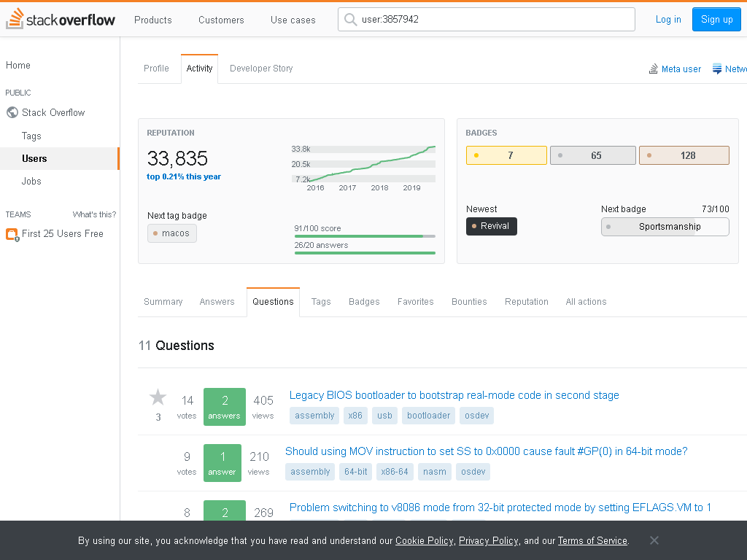Open the Products menu
Screen dimensions: 747x560
[x=153, y=20]
